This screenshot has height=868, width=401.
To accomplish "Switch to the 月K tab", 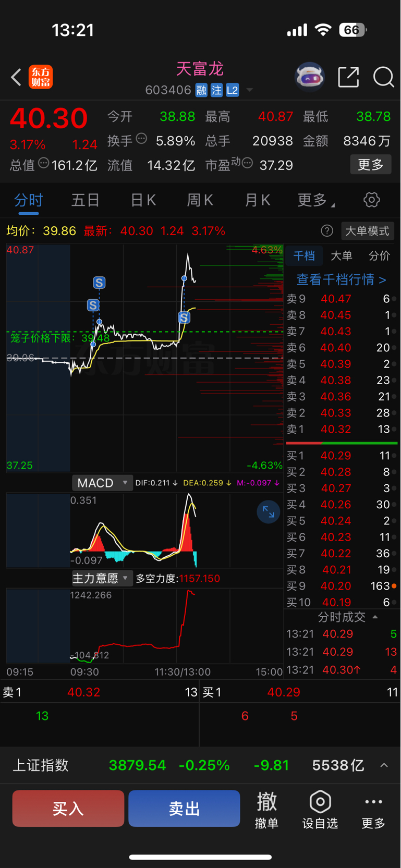I will click(x=258, y=200).
